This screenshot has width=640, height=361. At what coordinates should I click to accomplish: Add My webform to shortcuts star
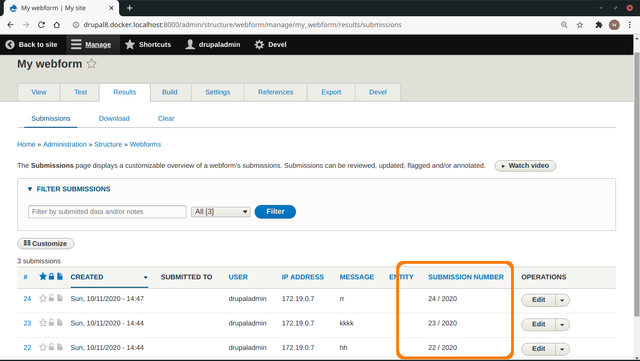91,64
